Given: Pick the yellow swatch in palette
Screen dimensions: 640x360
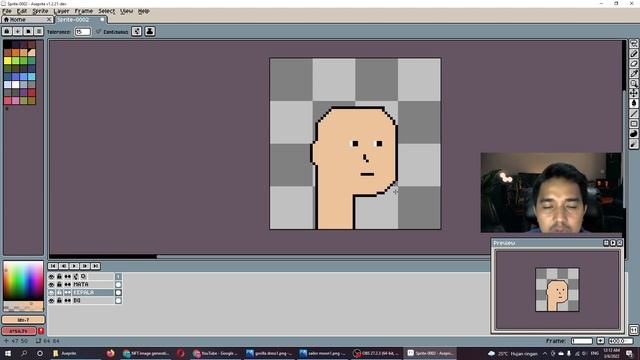Looking at the screenshot, I should coord(7,61).
